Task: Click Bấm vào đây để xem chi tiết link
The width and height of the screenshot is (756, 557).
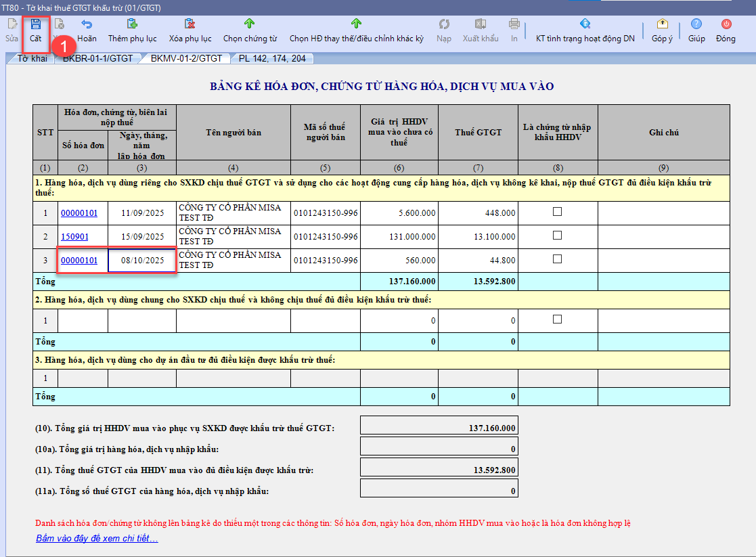Action: (x=97, y=539)
